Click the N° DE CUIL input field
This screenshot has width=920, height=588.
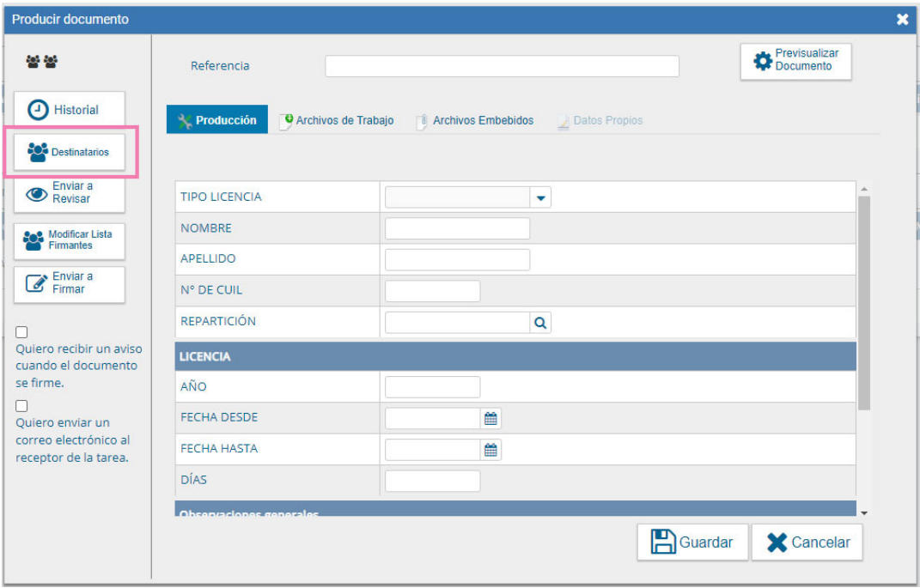(432, 292)
